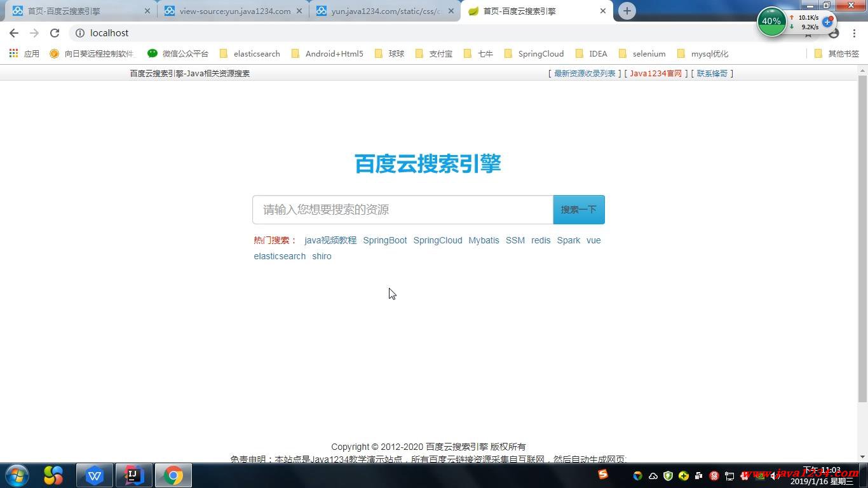Click the 百度云搜索引擎-Java相关资源搜索 header text
Screen dimensions: 868x488
(190, 74)
